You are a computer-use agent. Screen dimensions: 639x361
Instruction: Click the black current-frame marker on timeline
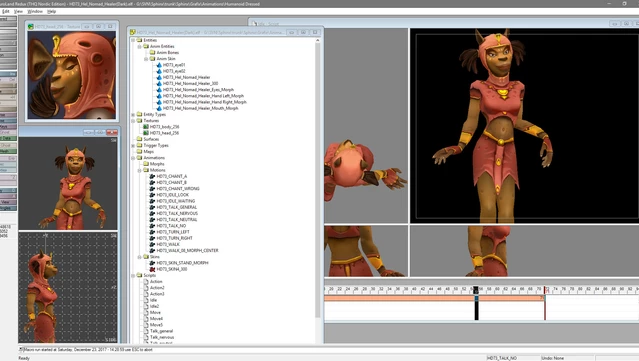pos(476,304)
